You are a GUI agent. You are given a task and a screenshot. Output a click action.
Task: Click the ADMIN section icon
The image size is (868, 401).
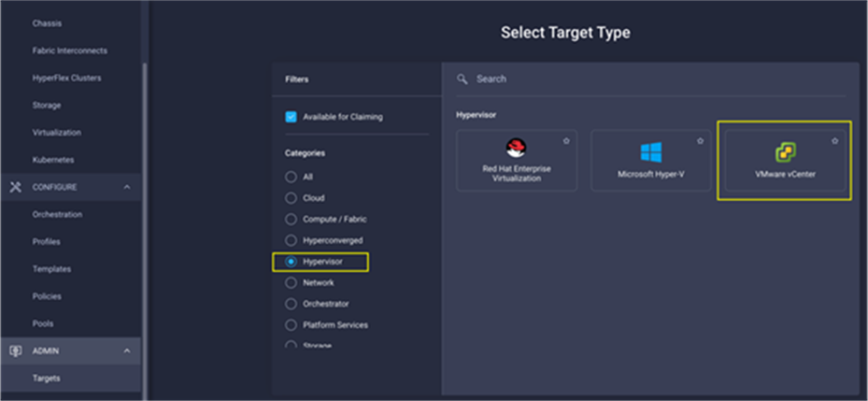(16, 351)
